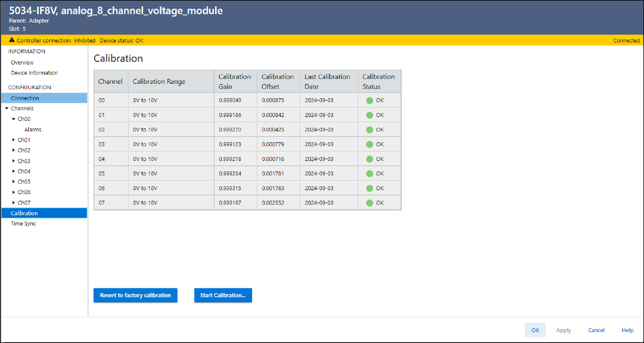Click the Calibration Gain column header
Viewport: 644px width, 343px height.
coord(235,81)
